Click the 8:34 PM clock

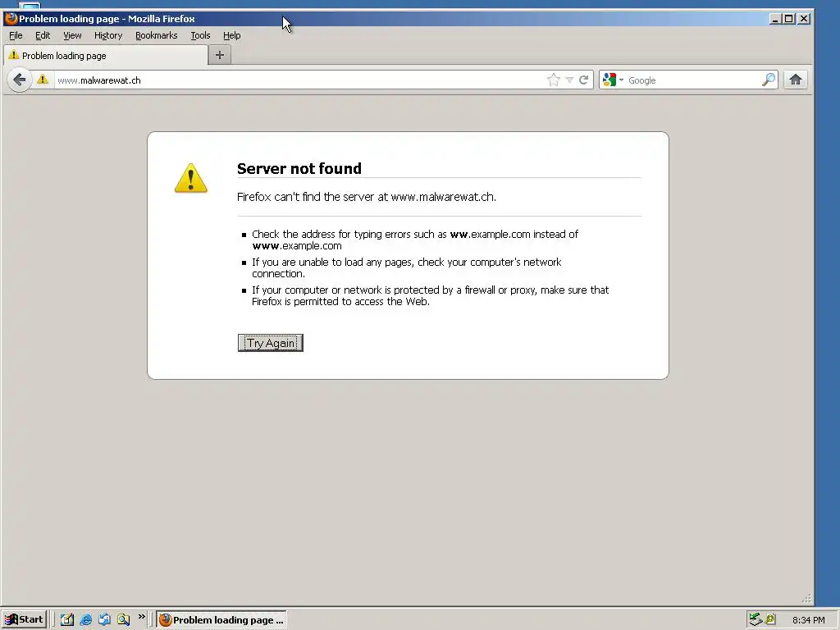click(x=808, y=620)
